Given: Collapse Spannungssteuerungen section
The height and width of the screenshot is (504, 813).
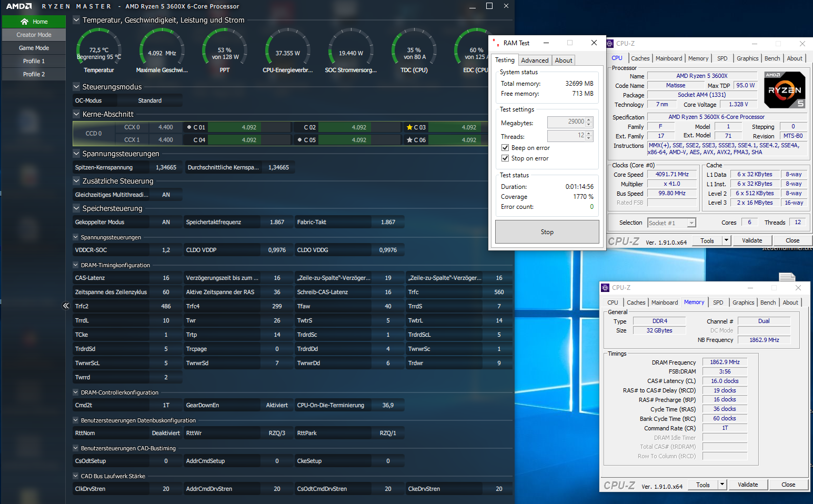Looking at the screenshot, I should [76, 154].
